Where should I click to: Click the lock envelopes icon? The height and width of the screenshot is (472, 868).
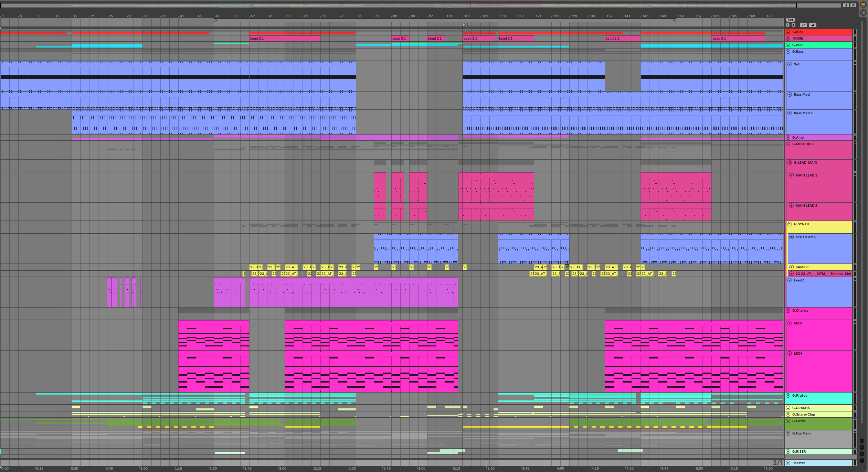[813, 25]
